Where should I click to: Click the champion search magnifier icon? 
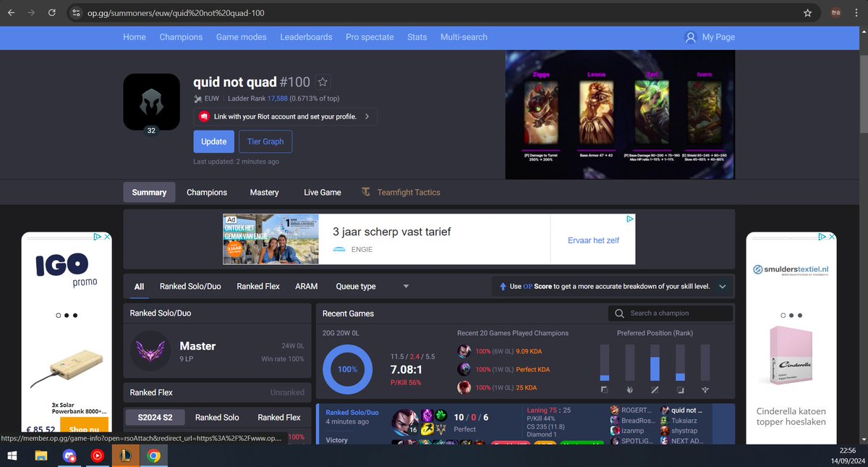pos(619,313)
